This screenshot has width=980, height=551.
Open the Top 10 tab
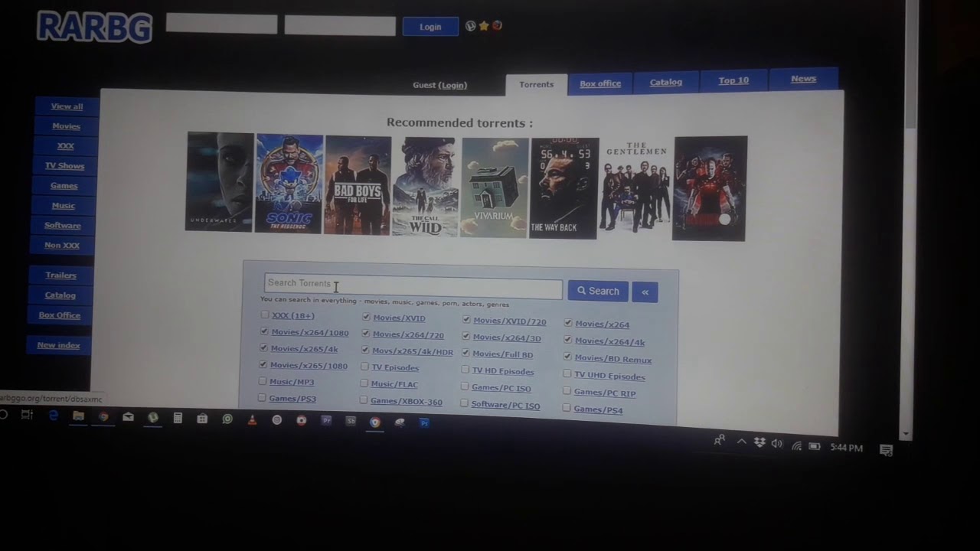click(x=733, y=80)
